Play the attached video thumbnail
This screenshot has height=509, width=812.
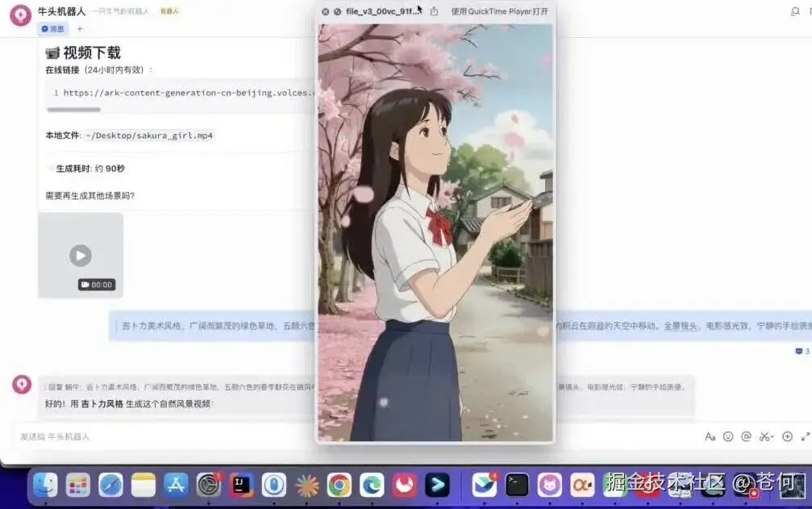(81, 255)
